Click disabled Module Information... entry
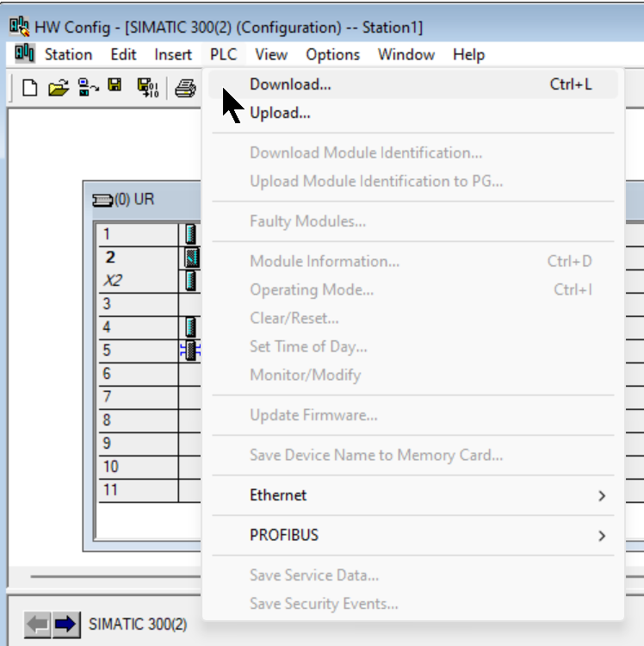Image resolution: width=644 pixels, height=646 pixels. 413,261
